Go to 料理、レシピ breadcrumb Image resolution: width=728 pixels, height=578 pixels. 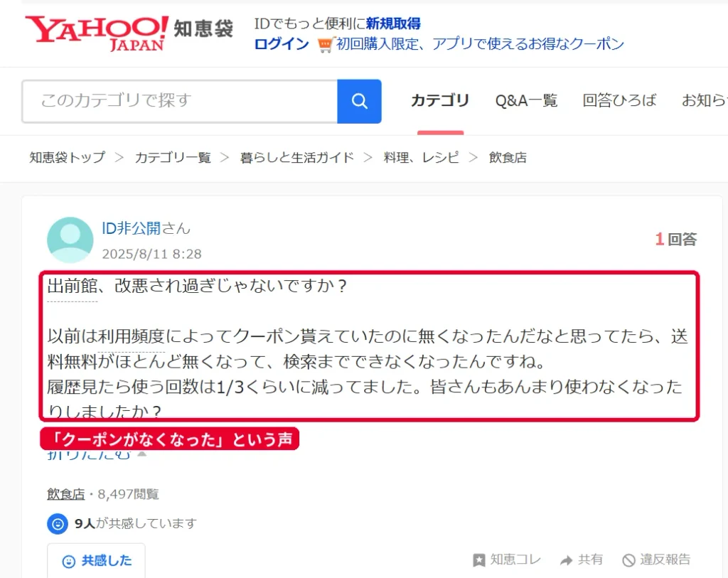pyautogui.click(x=421, y=157)
